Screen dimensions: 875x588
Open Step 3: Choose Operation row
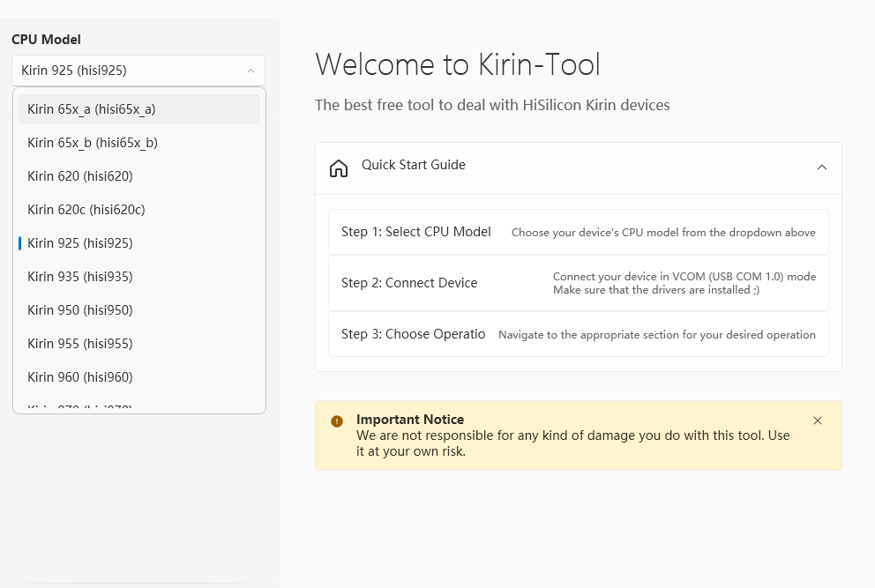coord(578,334)
